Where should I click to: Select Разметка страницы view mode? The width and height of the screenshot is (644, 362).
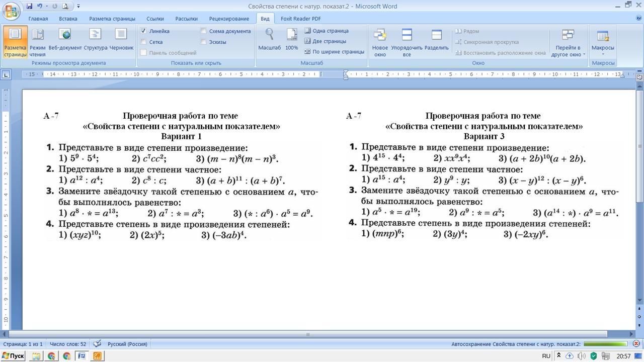(x=15, y=42)
